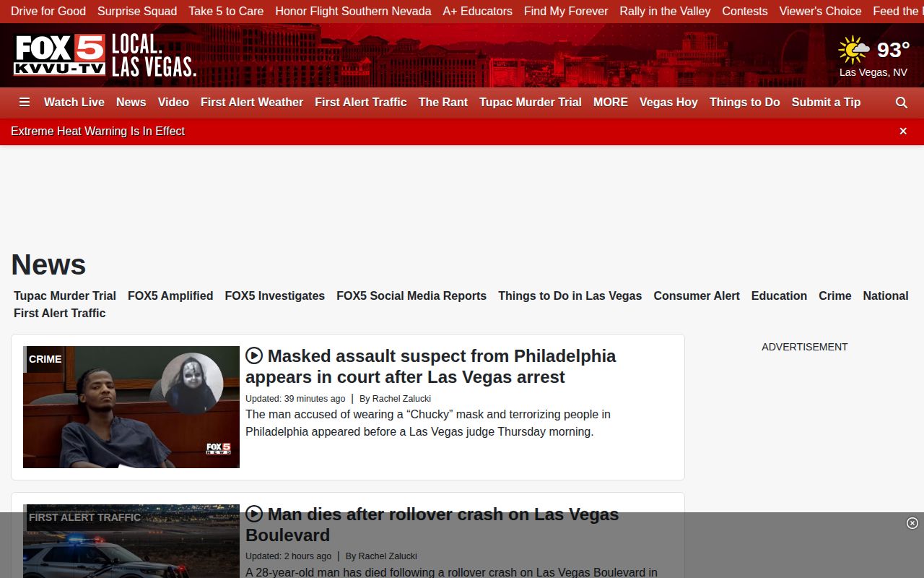Open National section link
Viewport: 924px width, 578px height.
pos(886,296)
